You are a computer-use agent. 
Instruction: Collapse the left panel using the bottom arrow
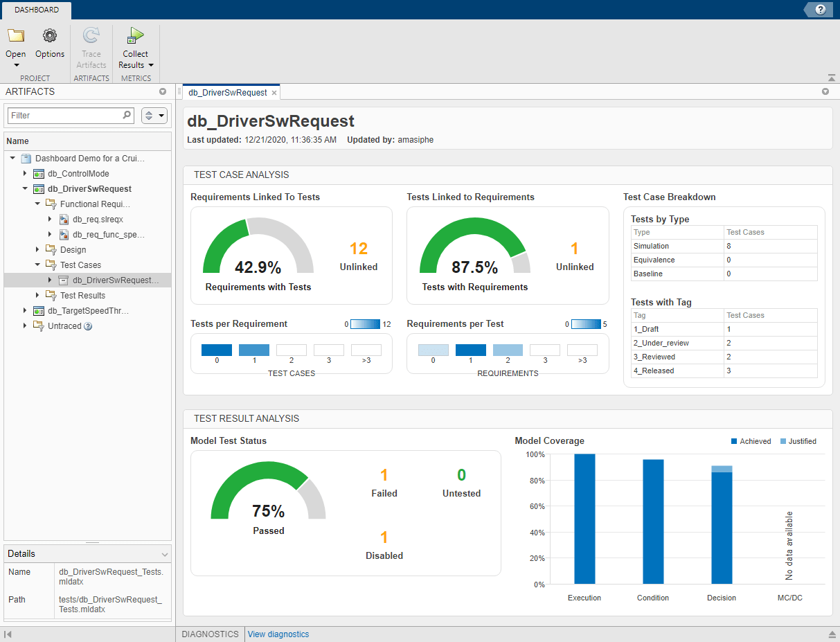point(9,634)
